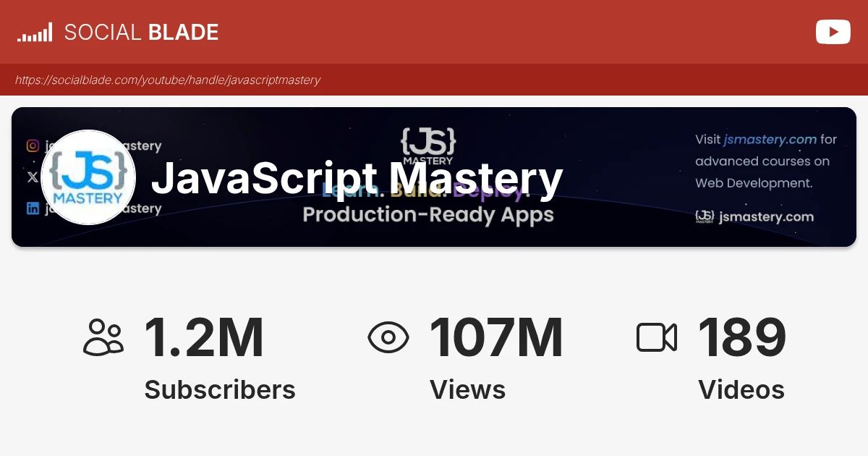Click the Instagram icon in banner
Viewport: 868px width, 456px height.
coord(33,145)
